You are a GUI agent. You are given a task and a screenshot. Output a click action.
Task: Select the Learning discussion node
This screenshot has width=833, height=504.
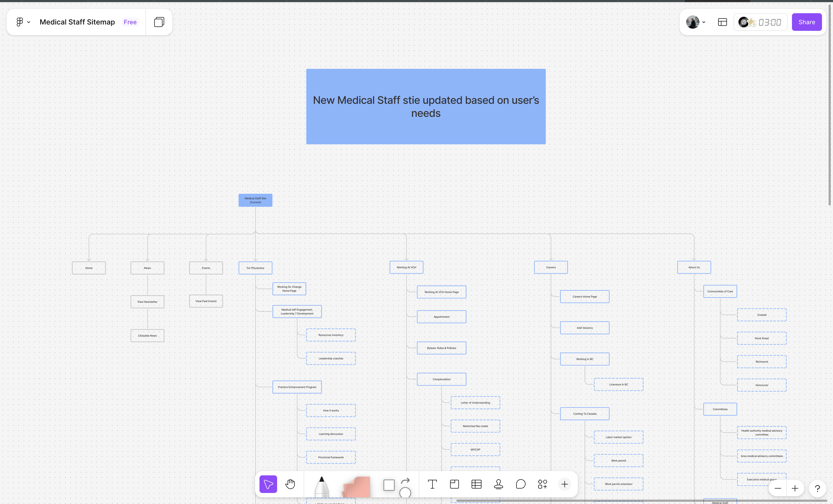331,434
